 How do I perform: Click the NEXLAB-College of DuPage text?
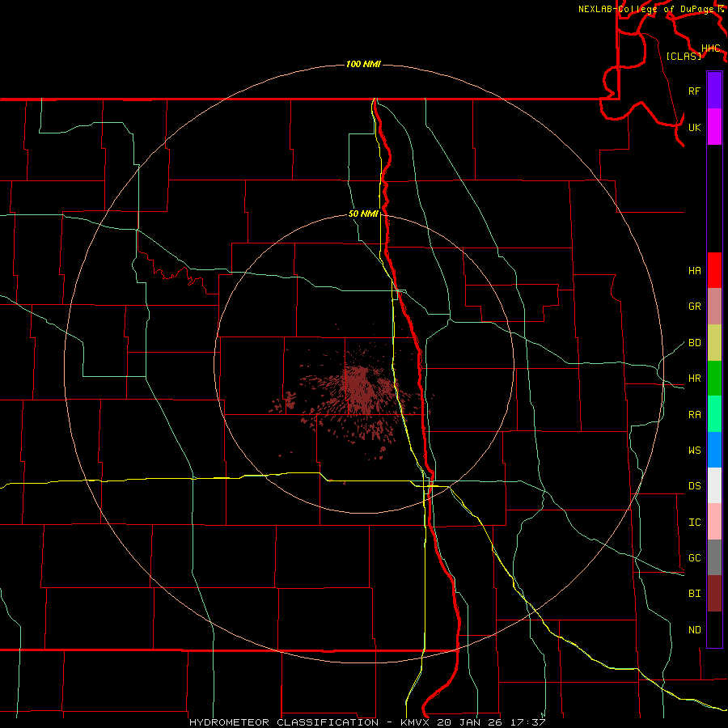click(x=645, y=9)
